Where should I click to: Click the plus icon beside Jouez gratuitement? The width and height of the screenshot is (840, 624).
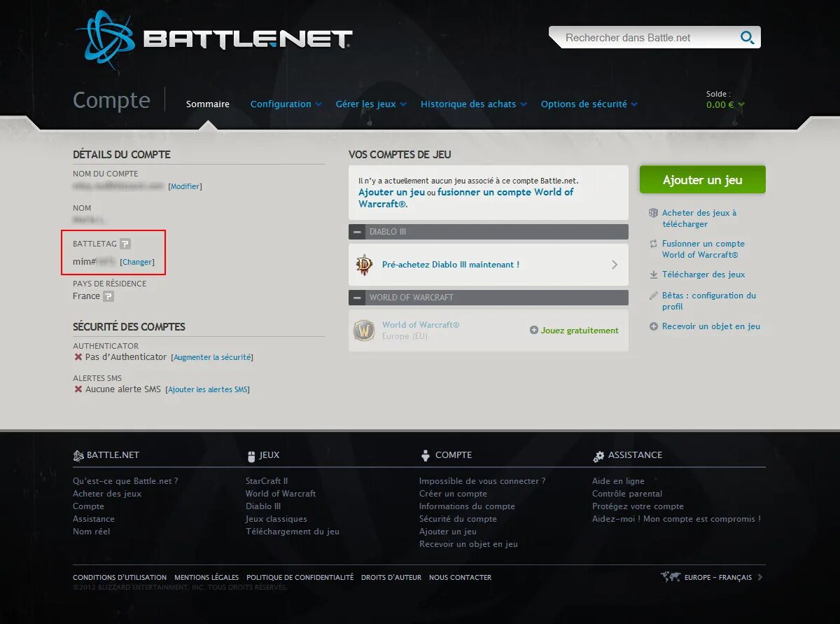coord(534,331)
